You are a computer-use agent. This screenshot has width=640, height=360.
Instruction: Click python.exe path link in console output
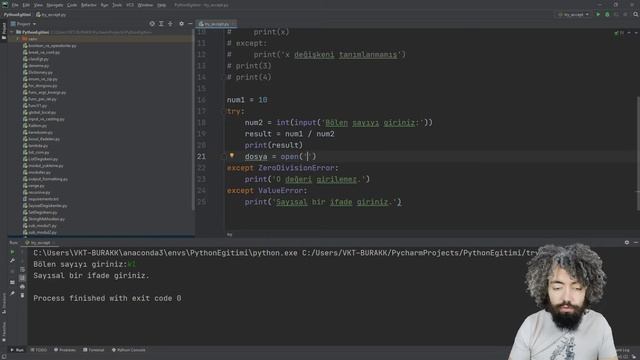pos(165,253)
